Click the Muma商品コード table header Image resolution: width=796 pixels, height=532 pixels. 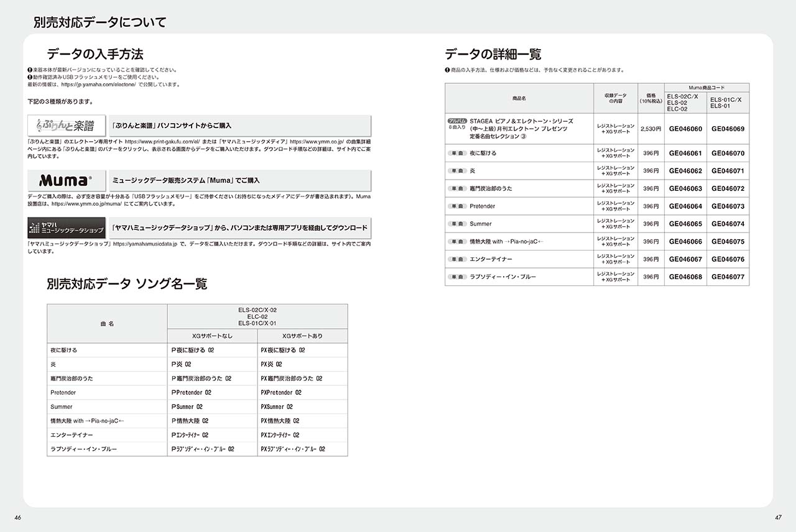[706, 88]
